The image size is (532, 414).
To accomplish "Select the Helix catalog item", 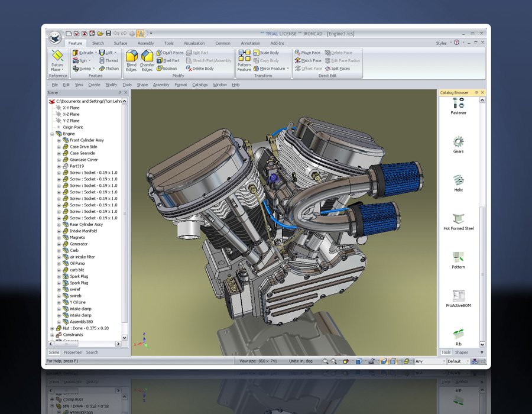I will click(x=458, y=180).
